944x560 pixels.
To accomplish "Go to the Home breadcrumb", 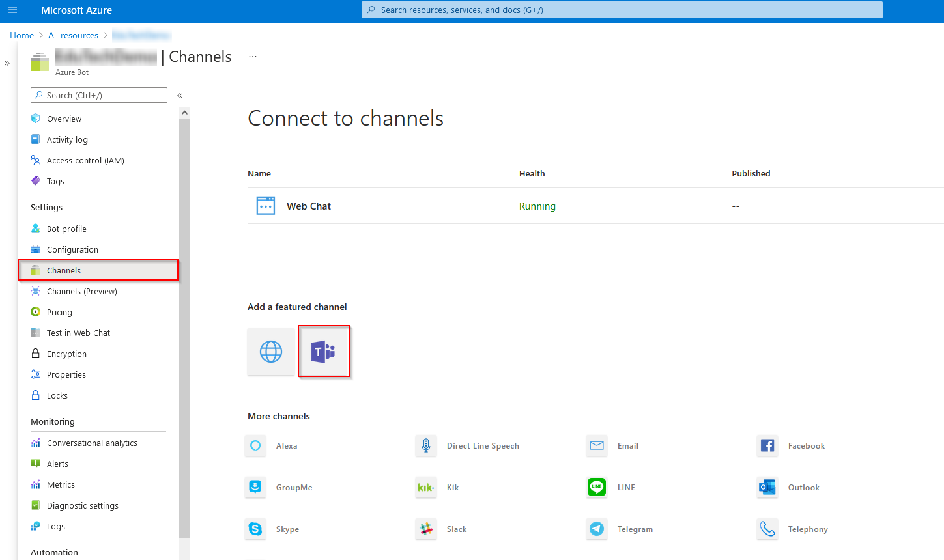I will click(21, 35).
